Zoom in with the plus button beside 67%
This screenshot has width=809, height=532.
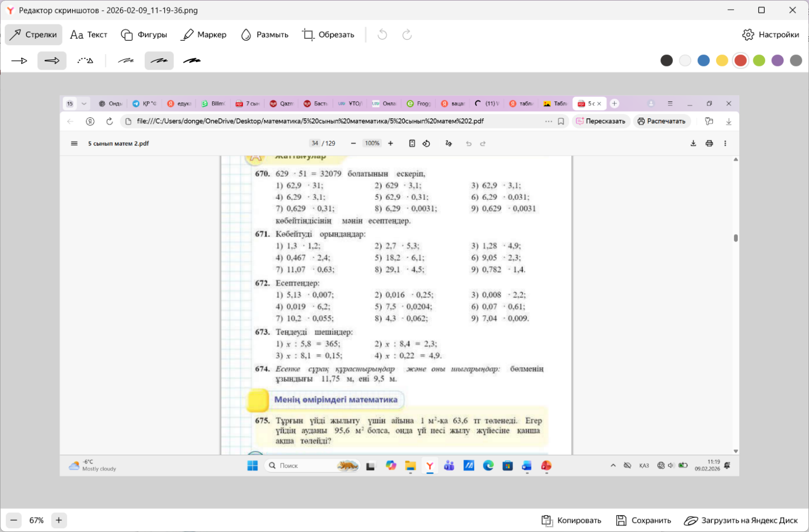point(59,520)
